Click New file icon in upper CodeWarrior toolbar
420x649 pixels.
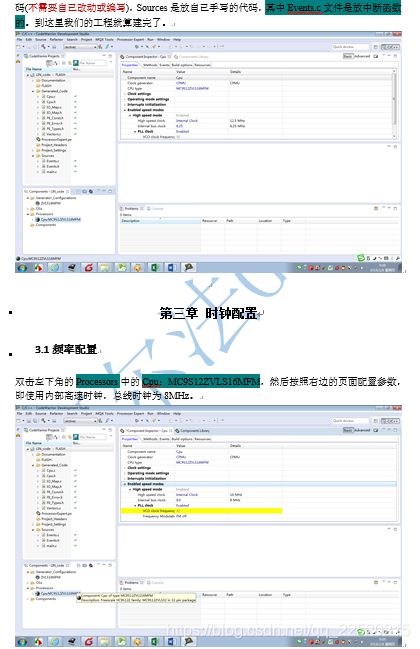(x=18, y=47)
